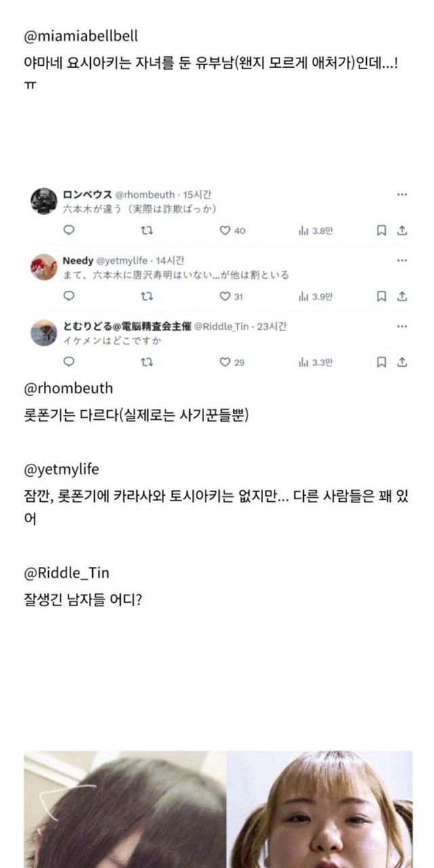This screenshot has height=868, width=434.
Task: Open view stats showing 3.3만
Action: tap(315, 362)
